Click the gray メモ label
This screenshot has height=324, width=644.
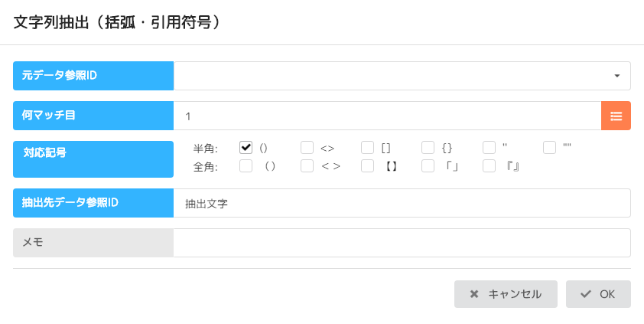click(x=93, y=243)
